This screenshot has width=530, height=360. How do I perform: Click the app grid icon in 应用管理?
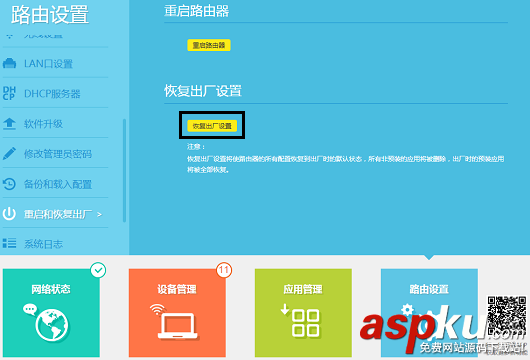(x=301, y=320)
